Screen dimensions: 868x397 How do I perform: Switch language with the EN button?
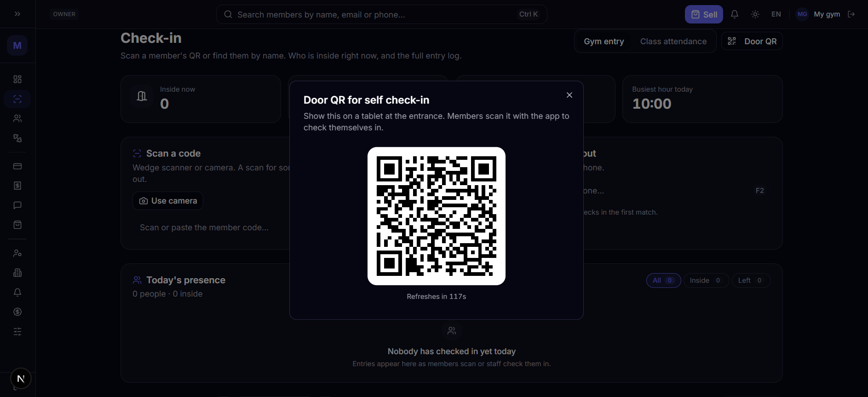click(x=776, y=14)
